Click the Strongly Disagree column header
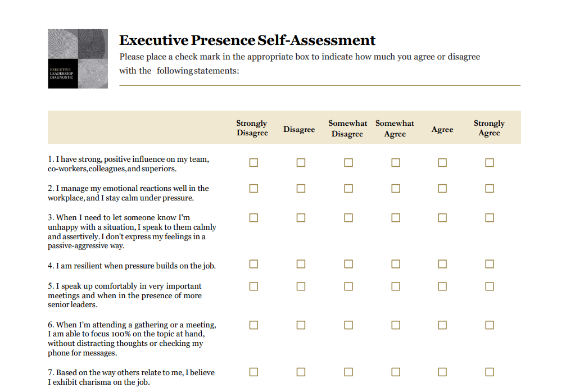The height and width of the screenshot is (392, 566). [x=252, y=128]
